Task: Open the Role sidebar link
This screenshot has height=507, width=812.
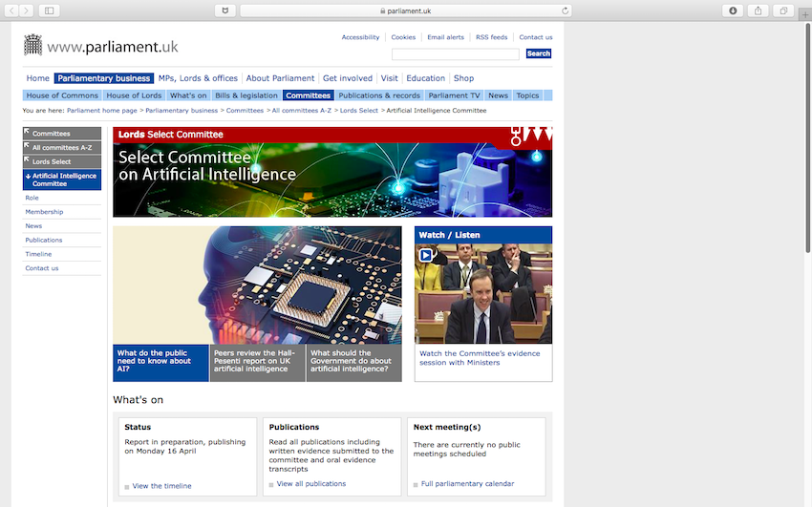Action: (x=32, y=198)
